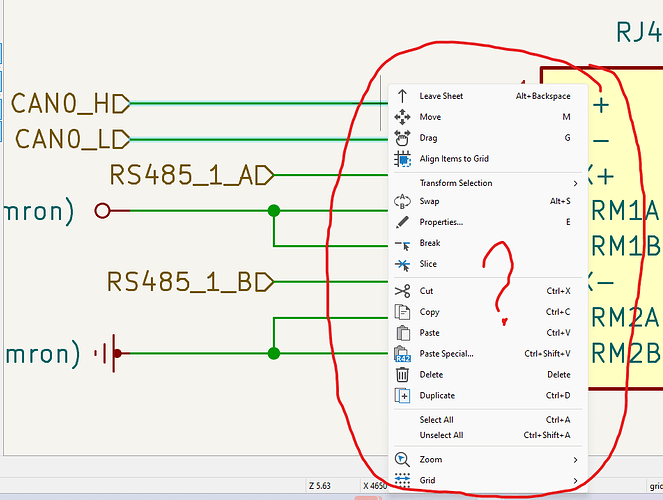Pick Align Items to Grid
Image resolution: width=663 pixels, height=500 pixels.
488,159
